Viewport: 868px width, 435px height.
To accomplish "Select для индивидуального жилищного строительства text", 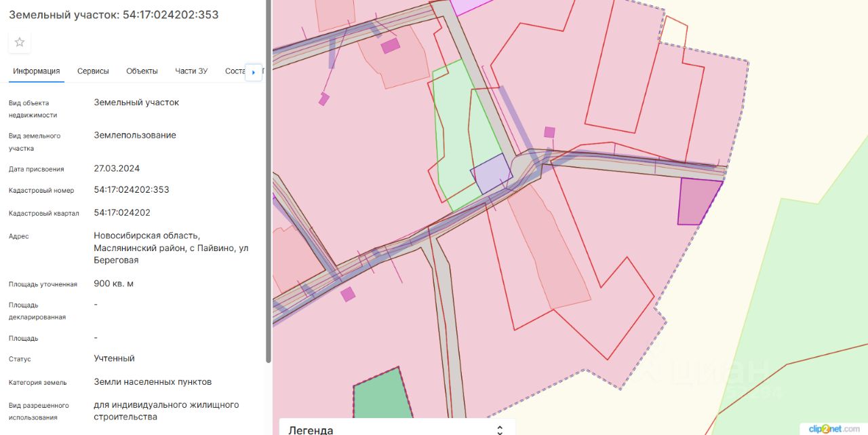I will pyautogui.click(x=166, y=411).
